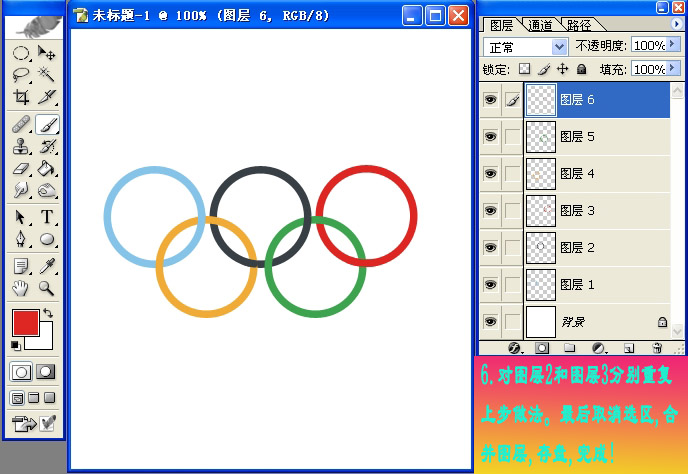
Task: Select the Notes tool
Action: pyautogui.click(x=21, y=266)
